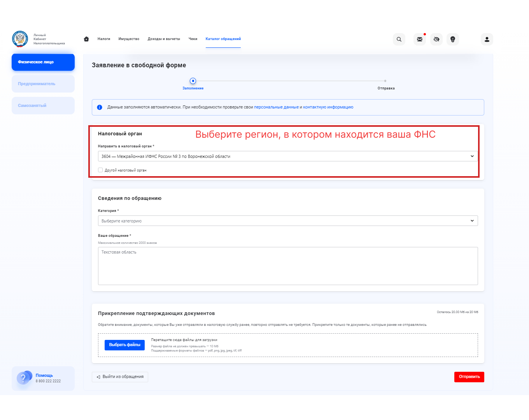Click Выйти из обращения button
Viewport: 529px width, 420px height.
tap(120, 377)
